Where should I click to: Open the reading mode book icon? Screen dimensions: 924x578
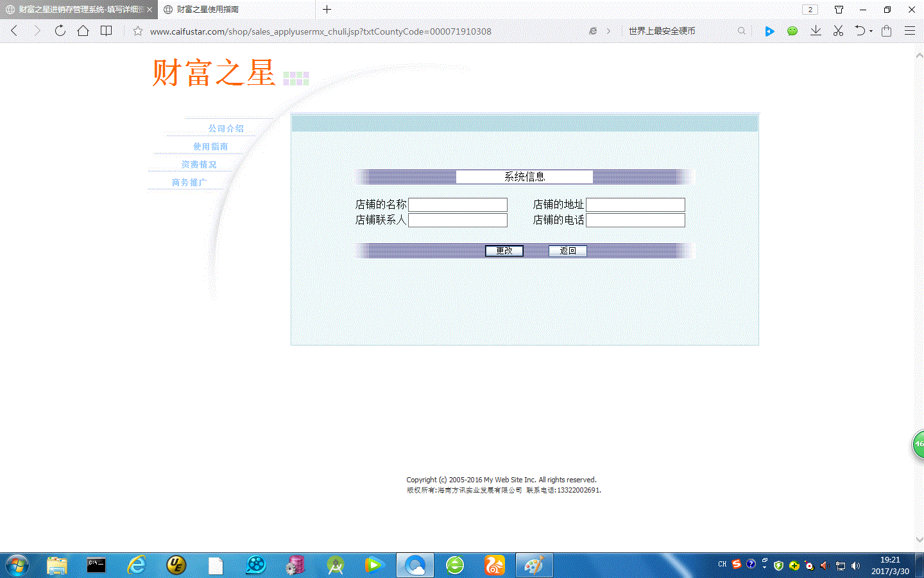(x=107, y=31)
